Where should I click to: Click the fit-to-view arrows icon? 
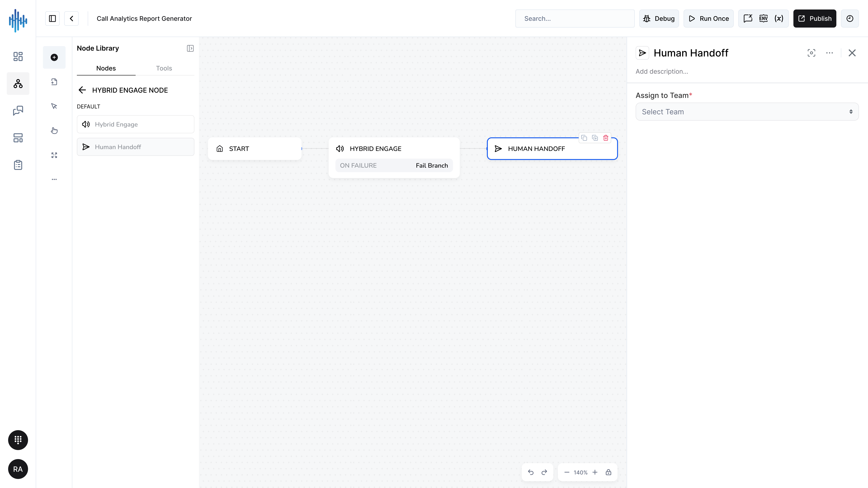coord(54,155)
